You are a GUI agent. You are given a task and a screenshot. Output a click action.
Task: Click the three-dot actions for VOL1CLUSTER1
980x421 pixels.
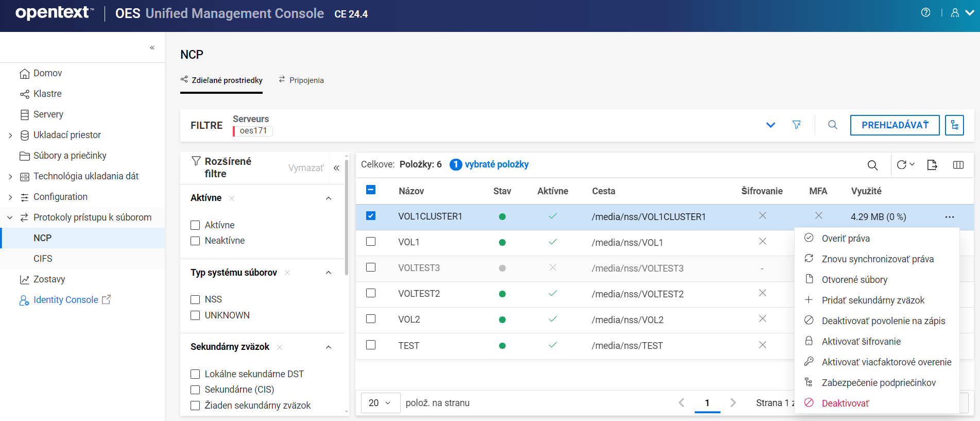click(950, 217)
